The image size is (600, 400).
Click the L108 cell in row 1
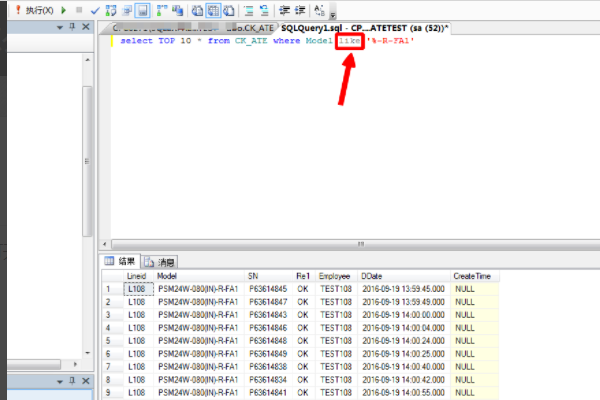point(139,289)
